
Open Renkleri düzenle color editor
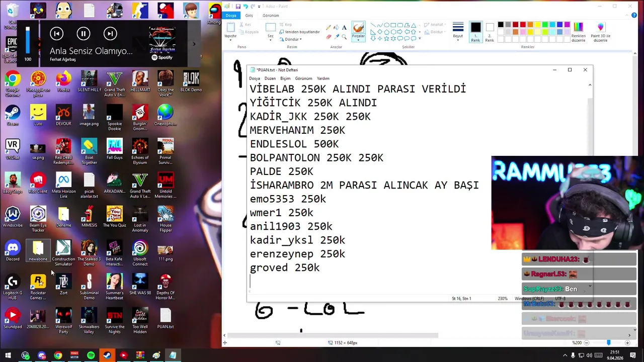tap(579, 32)
